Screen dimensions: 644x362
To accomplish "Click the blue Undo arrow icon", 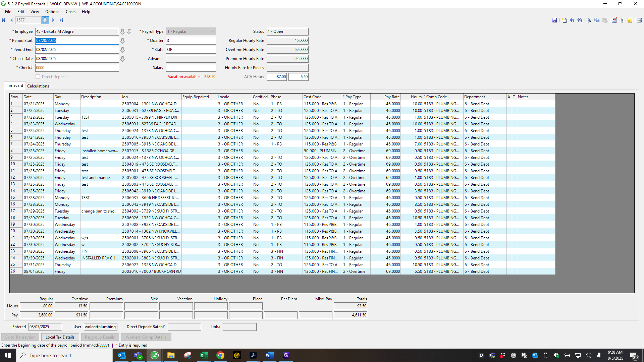I will click(x=572, y=20).
